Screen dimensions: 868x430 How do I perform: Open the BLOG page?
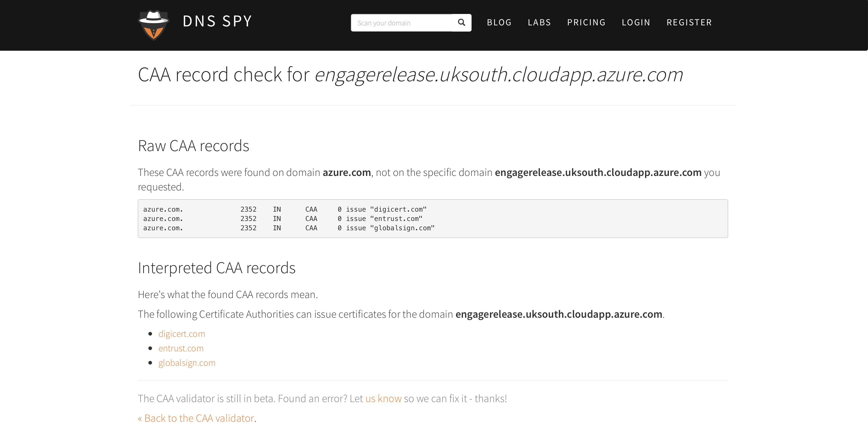[x=499, y=23]
